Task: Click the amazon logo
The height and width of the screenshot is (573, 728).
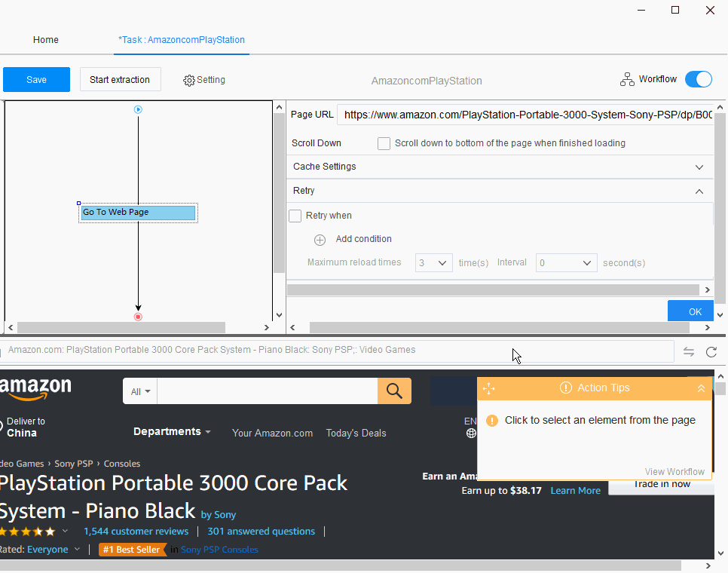Action: pos(35,388)
